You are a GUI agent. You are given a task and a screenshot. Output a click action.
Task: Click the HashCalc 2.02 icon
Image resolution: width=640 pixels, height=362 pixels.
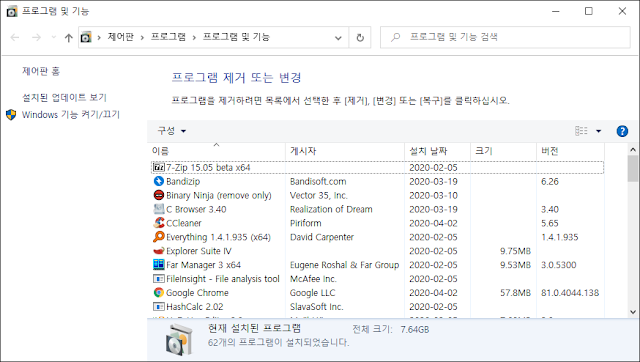tap(158, 306)
